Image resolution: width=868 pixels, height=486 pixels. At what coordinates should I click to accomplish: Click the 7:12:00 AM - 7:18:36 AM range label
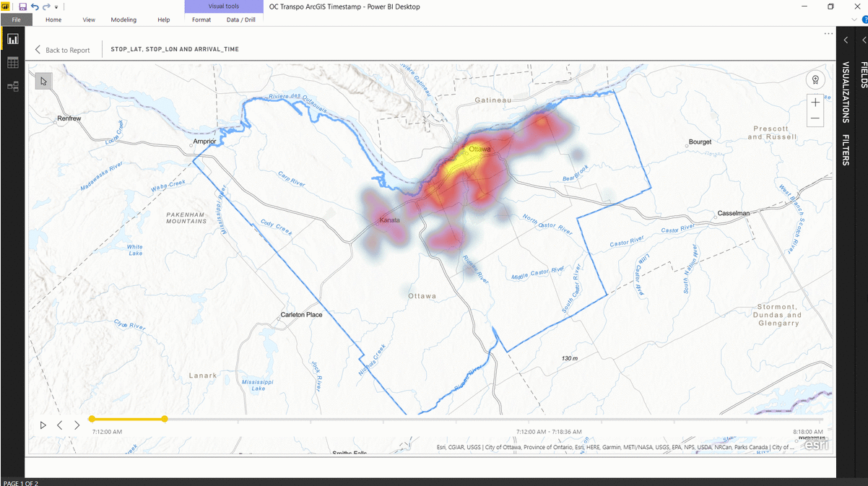(x=549, y=432)
